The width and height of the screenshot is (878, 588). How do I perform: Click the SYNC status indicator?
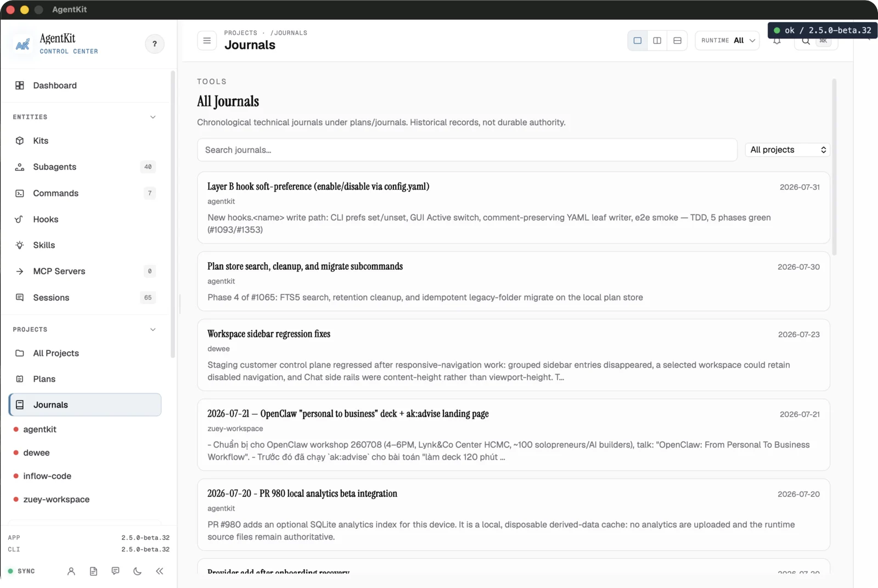[21, 571]
